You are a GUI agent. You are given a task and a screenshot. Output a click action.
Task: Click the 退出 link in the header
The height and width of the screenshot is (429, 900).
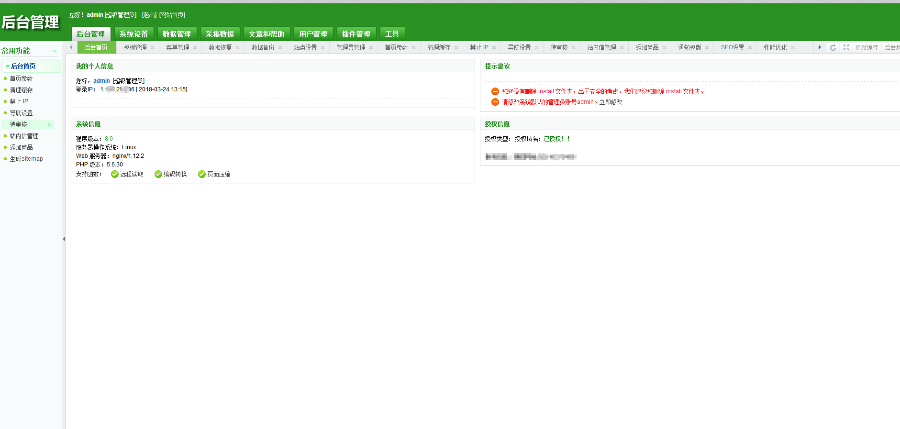[148, 14]
